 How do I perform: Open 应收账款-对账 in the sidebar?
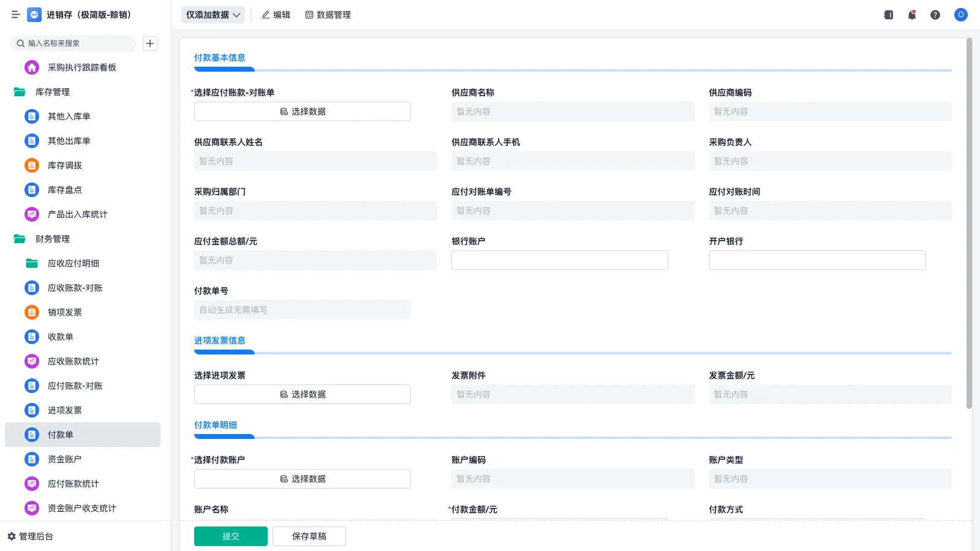click(x=83, y=288)
